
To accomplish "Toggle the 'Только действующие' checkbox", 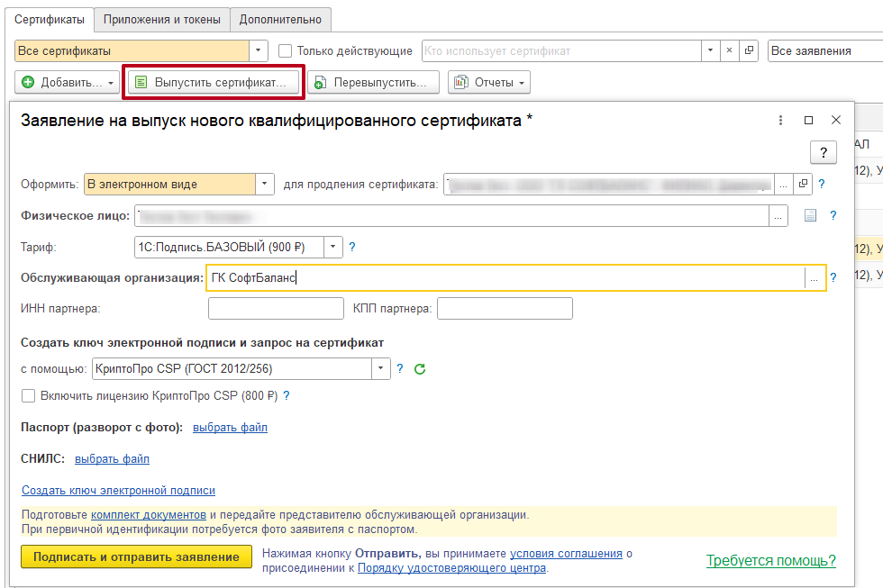I will pos(286,51).
